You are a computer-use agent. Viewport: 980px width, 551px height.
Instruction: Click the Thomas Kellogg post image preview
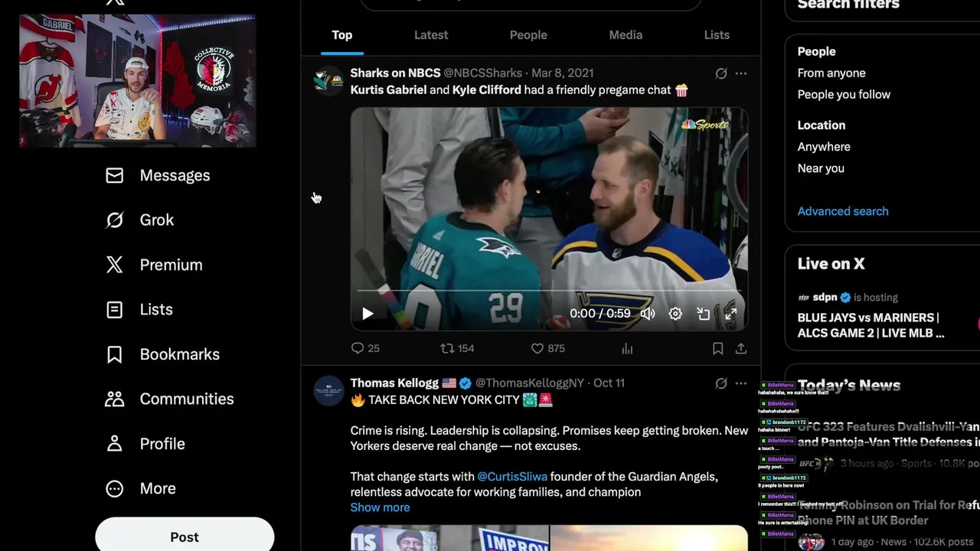click(x=549, y=538)
